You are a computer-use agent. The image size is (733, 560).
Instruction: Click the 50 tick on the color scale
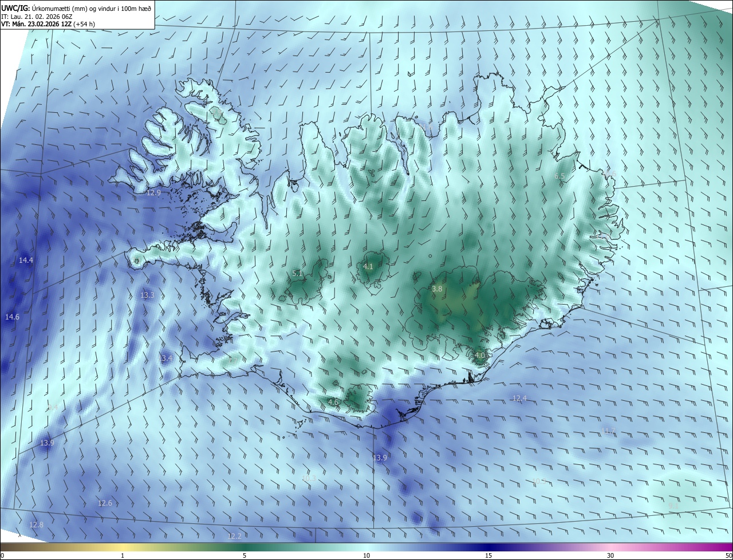[728, 555]
